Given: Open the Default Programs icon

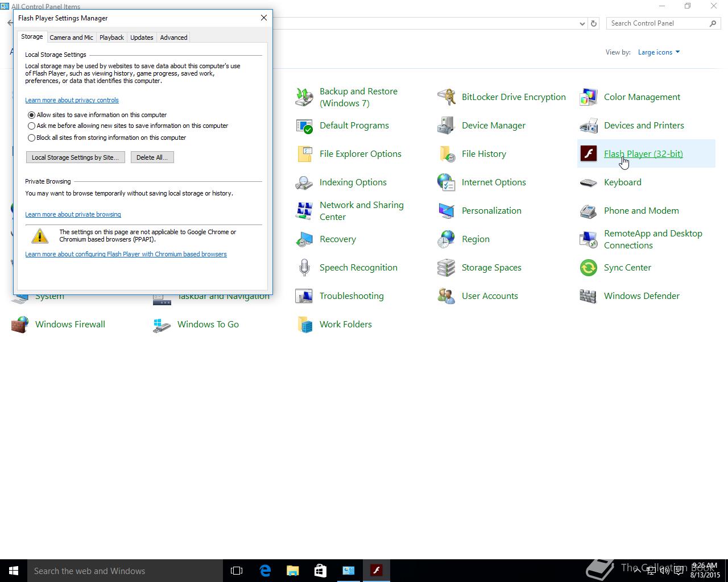Looking at the screenshot, I should tap(304, 126).
